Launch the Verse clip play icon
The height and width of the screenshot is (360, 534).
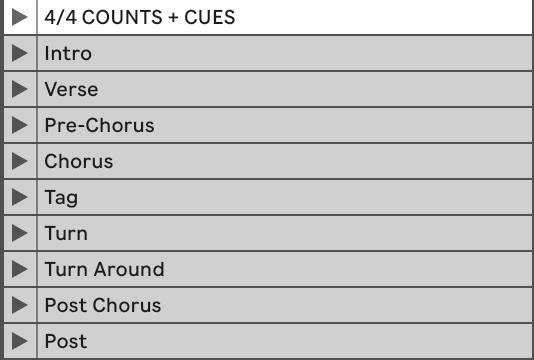(x=19, y=89)
